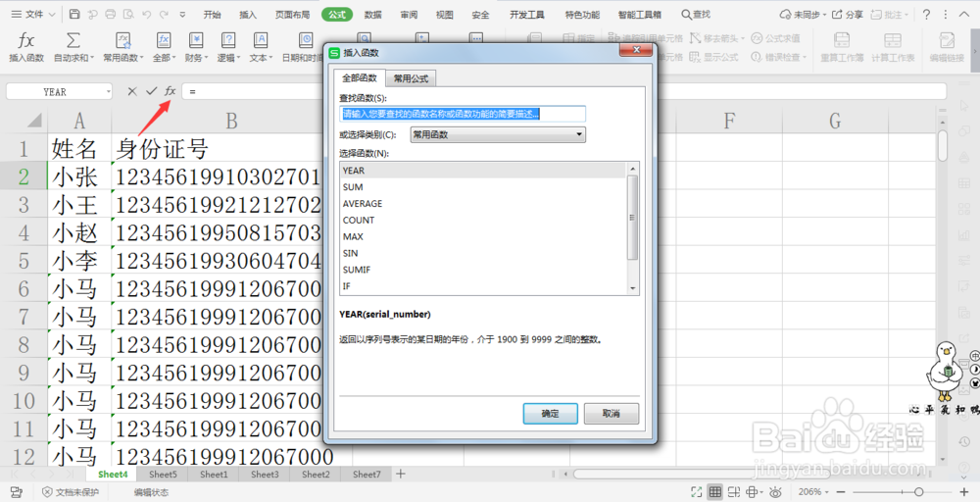Image resolution: width=980 pixels, height=502 pixels.
Task: Open the Financial (财务) functions icon
Action: 196,40
